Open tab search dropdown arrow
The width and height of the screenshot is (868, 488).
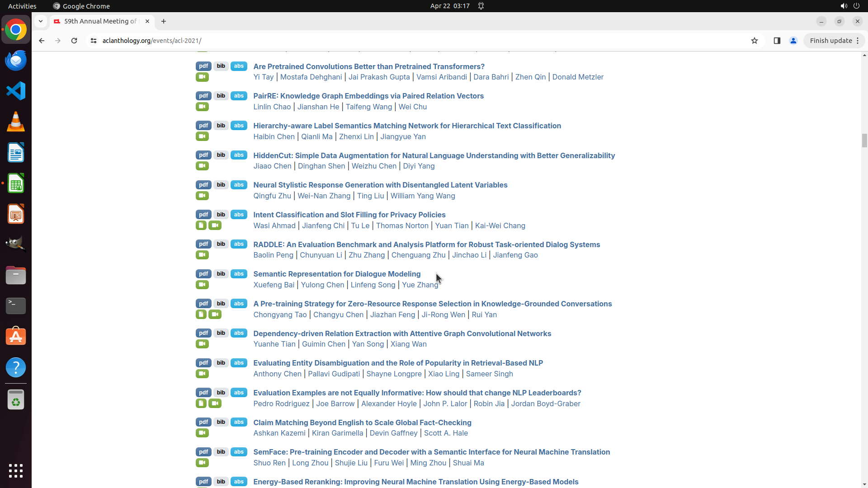pyautogui.click(x=41, y=21)
